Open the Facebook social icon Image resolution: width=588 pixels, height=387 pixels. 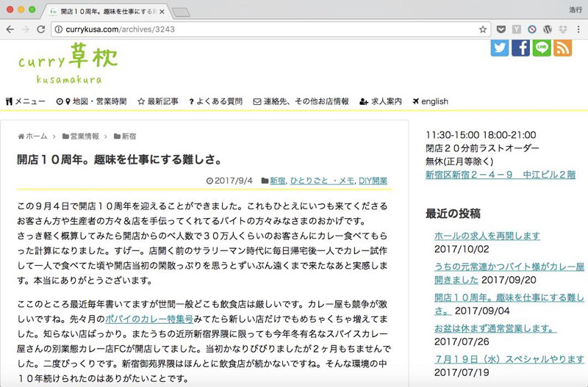(520, 48)
